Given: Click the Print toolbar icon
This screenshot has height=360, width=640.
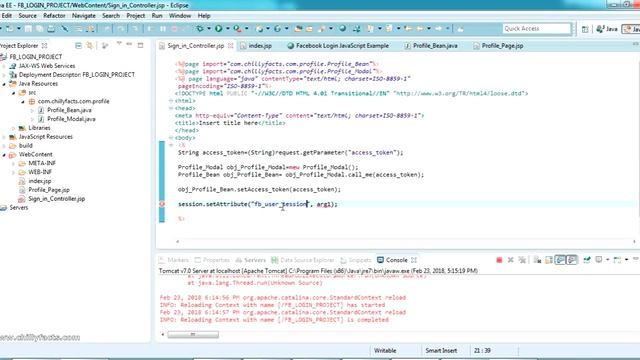Looking at the screenshot, I should coord(51,29).
